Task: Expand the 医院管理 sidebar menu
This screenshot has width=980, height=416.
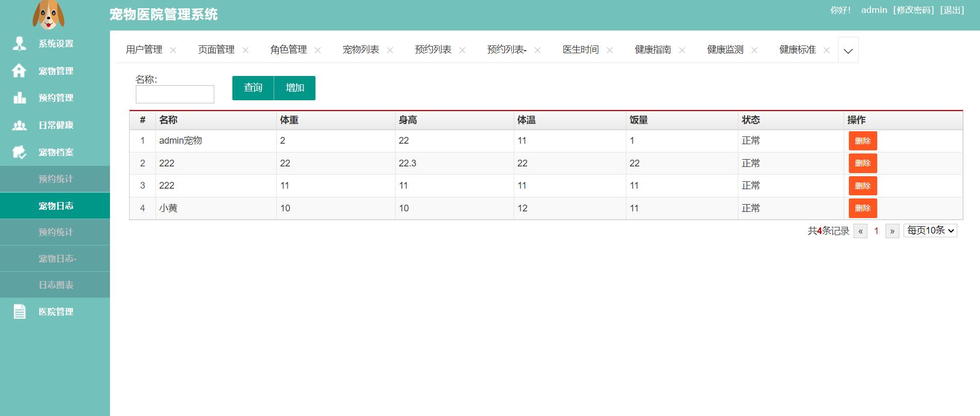Action: pyautogui.click(x=55, y=312)
